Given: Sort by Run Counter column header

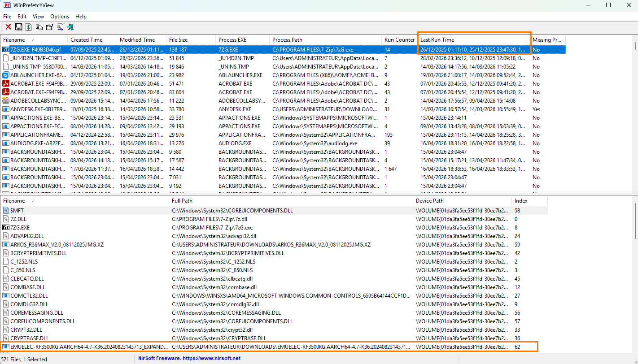Looking at the screenshot, I should 399,40.
